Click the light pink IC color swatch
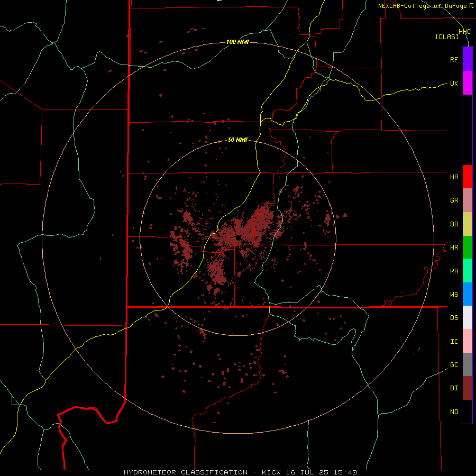Screen dimensions: 476x476 [x=467, y=341]
